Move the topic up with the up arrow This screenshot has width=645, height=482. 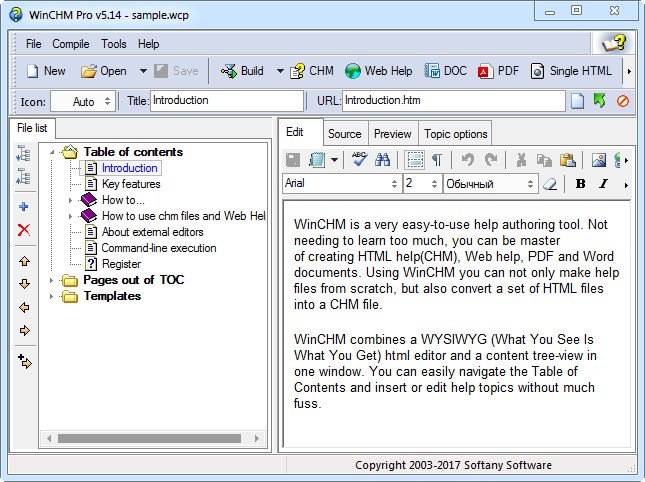(24, 261)
